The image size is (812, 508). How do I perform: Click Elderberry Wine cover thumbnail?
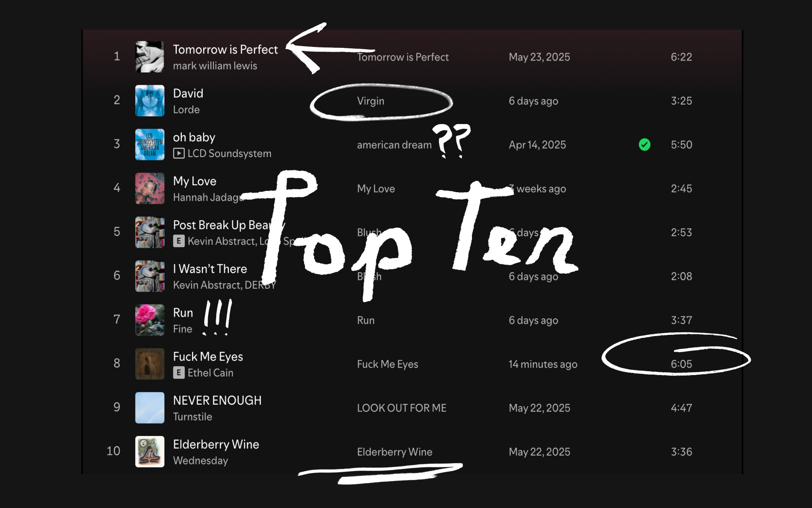tap(150, 452)
